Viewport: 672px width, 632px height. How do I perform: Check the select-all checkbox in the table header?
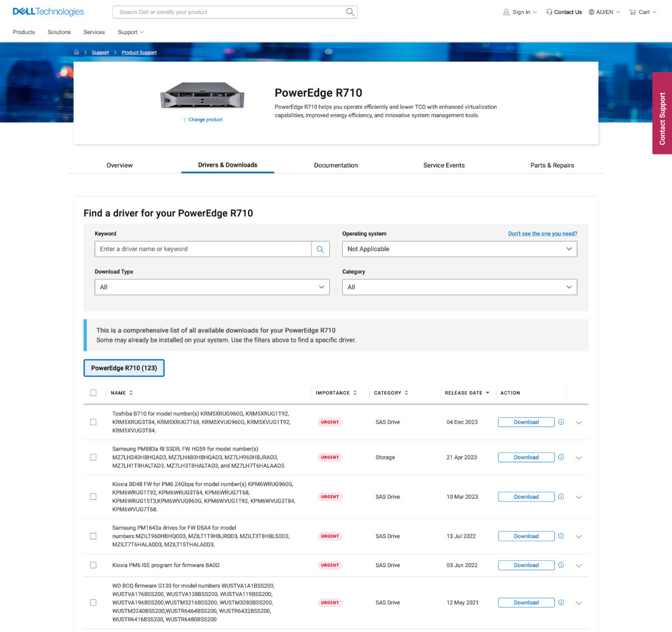(93, 392)
